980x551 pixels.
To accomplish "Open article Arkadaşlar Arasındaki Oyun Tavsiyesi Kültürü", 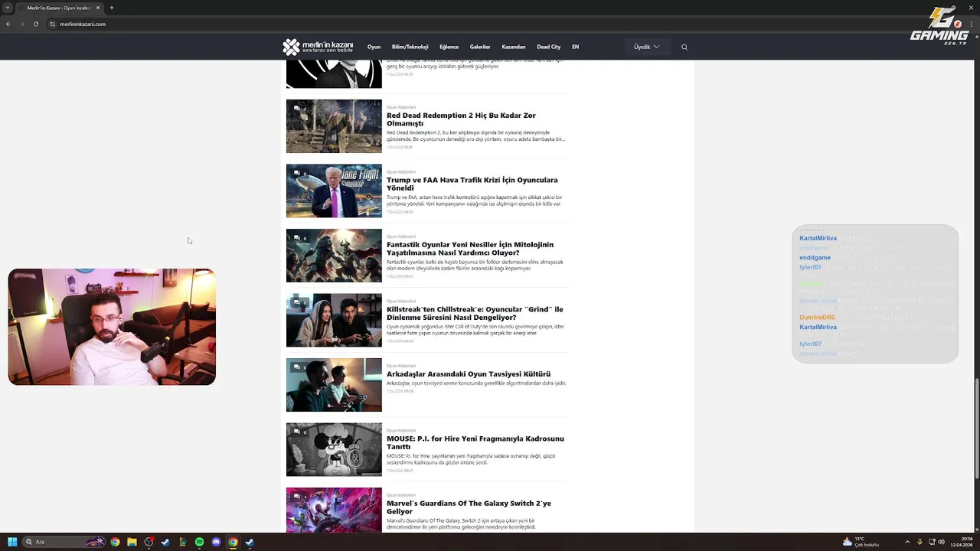I will pos(469,374).
